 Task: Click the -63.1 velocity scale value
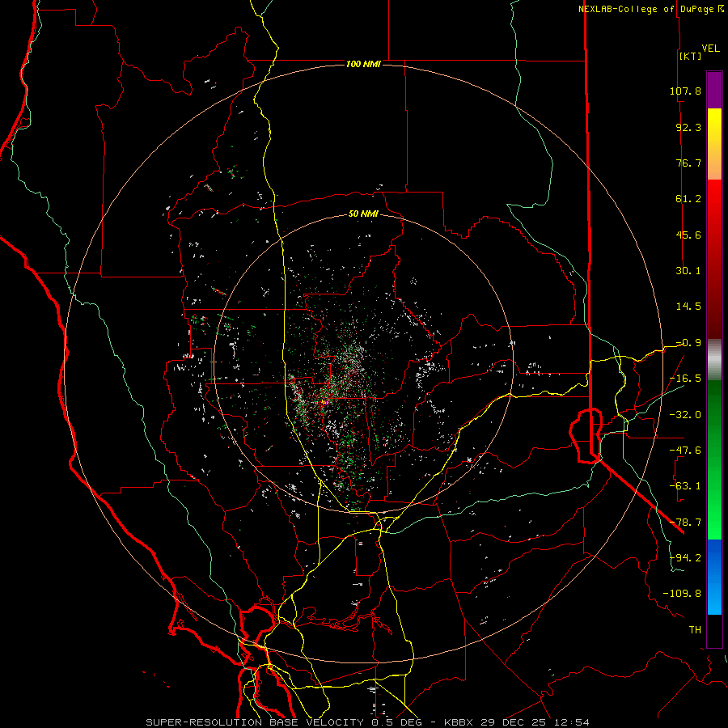pos(685,486)
